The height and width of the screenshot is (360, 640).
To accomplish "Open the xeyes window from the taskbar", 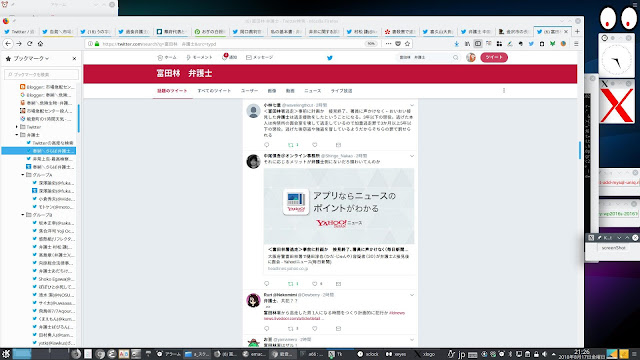I will tap(396, 354).
